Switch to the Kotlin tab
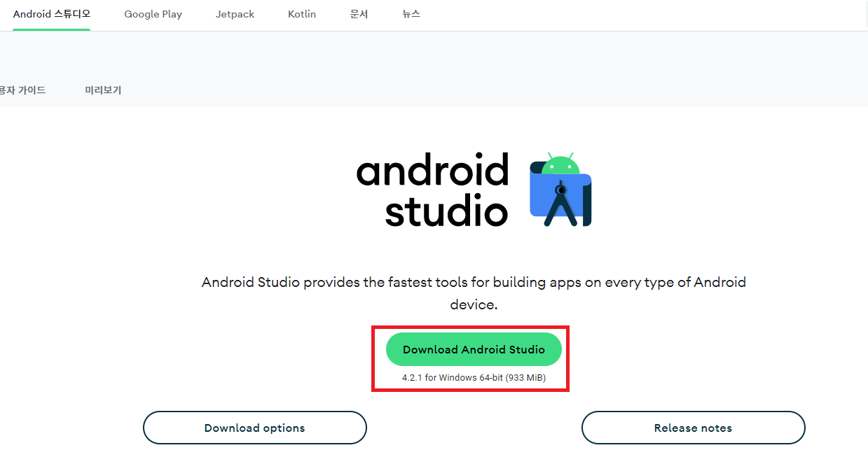 coord(302,14)
